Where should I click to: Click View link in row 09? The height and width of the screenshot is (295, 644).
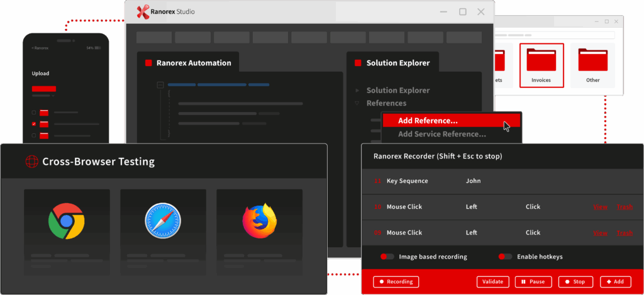600,233
